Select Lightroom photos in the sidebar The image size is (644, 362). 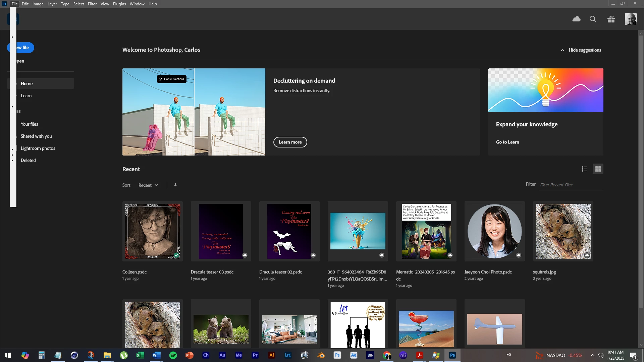tap(38, 148)
